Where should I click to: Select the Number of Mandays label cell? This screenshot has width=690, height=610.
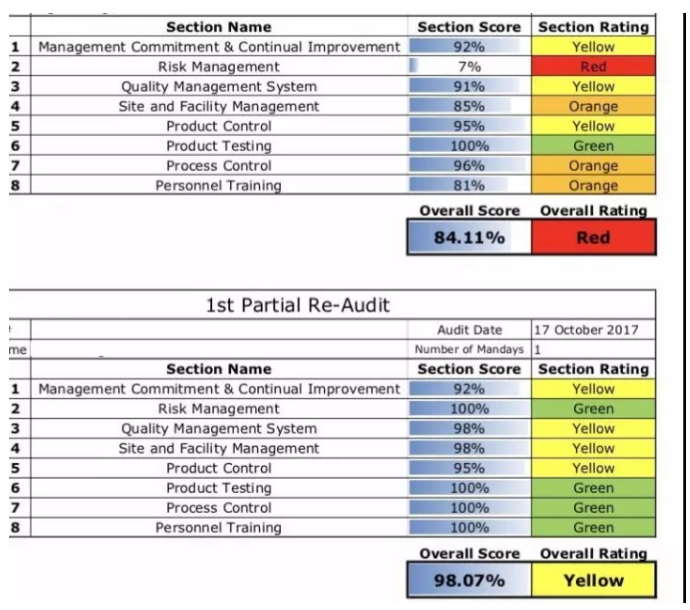pyautogui.click(x=468, y=349)
